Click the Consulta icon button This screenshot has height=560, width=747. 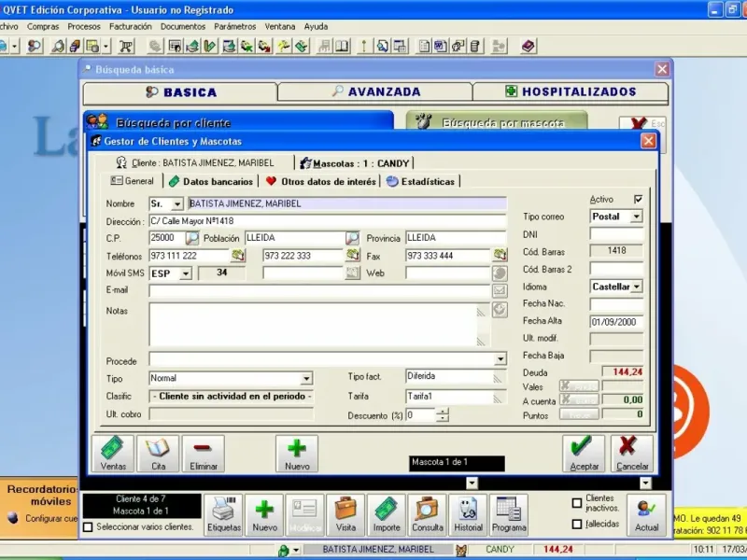coord(428,514)
